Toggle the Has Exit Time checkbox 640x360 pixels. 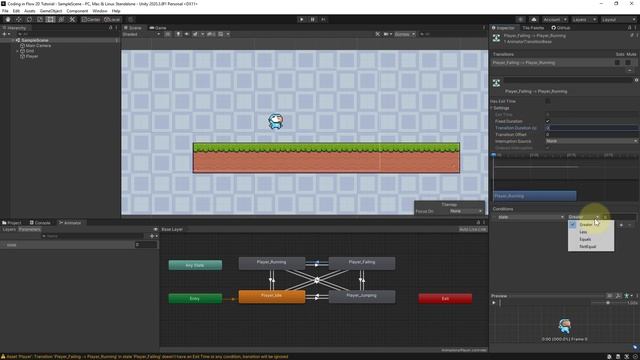(x=548, y=101)
